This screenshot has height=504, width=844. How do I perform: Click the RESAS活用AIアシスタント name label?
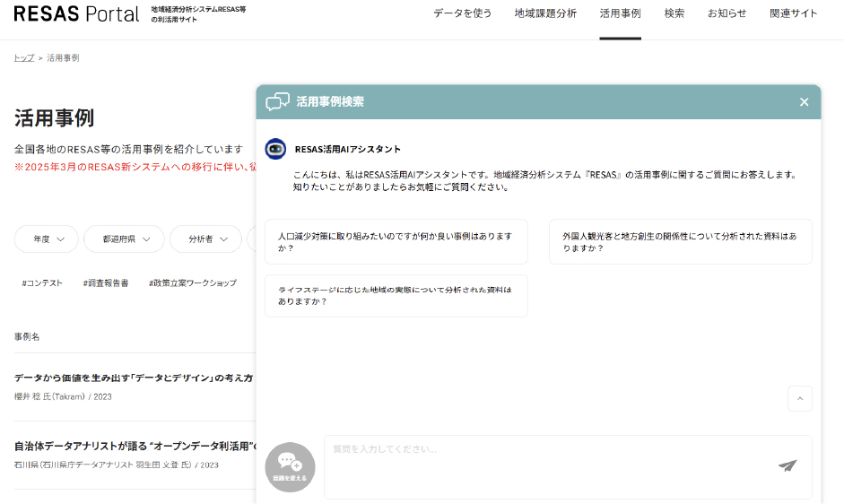click(348, 149)
